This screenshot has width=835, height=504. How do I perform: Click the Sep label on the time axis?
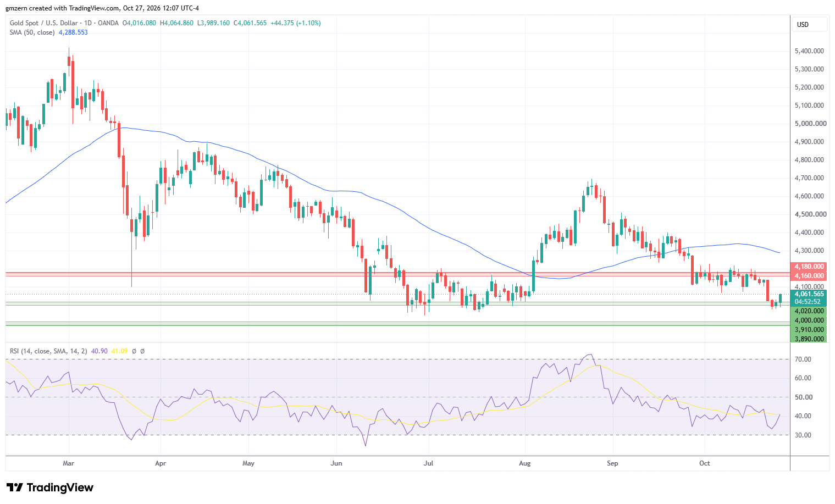(x=612, y=463)
